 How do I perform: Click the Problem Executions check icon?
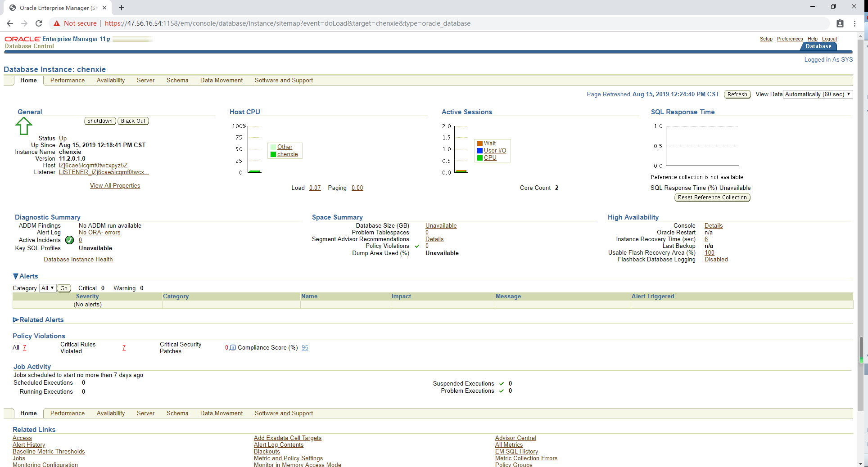[x=502, y=391]
